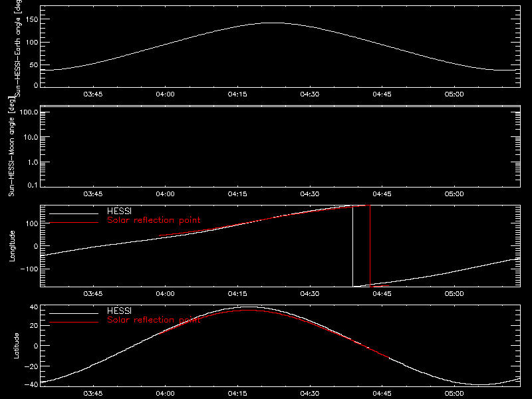Click white HESSI legend line in Longitude plot
Viewport: 532px width, 399px height.
coord(74,213)
